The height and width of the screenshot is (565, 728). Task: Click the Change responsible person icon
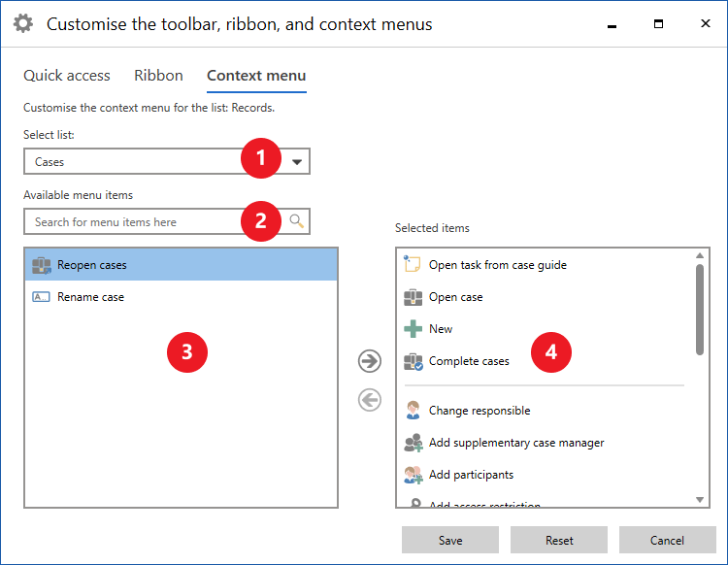coord(413,411)
